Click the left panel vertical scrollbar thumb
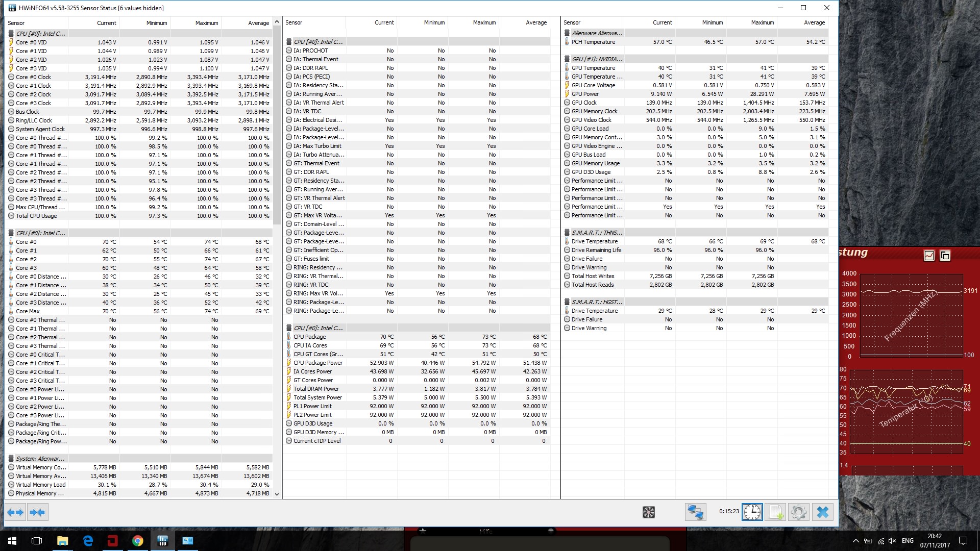The height and width of the screenshot is (551, 980). coord(277,125)
